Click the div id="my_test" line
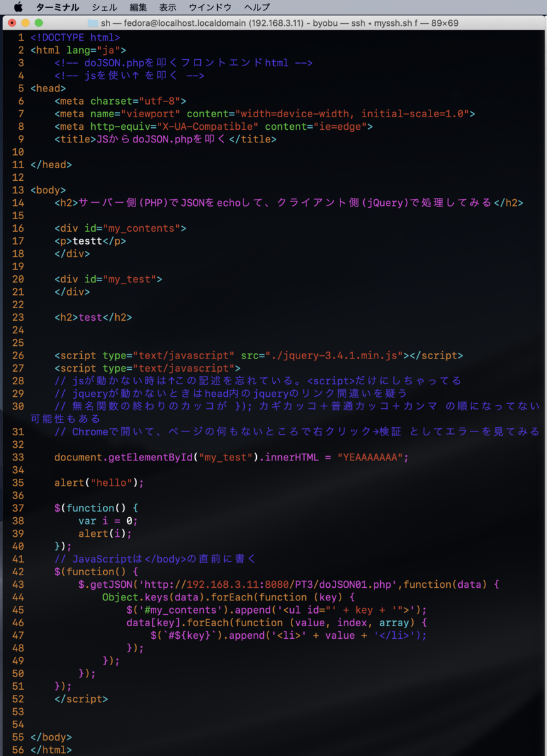 pyautogui.click(x=108, y=279)
